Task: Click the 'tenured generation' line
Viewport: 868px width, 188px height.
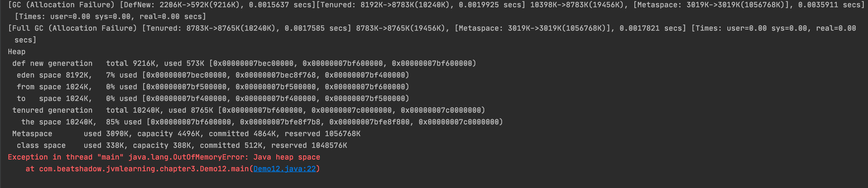Action: click(52, 110)
